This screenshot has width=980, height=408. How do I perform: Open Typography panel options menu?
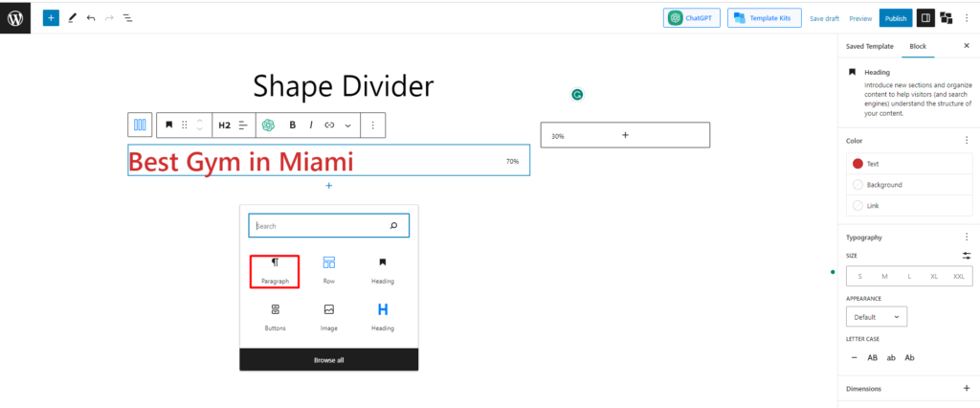click(x=967, y=238)
